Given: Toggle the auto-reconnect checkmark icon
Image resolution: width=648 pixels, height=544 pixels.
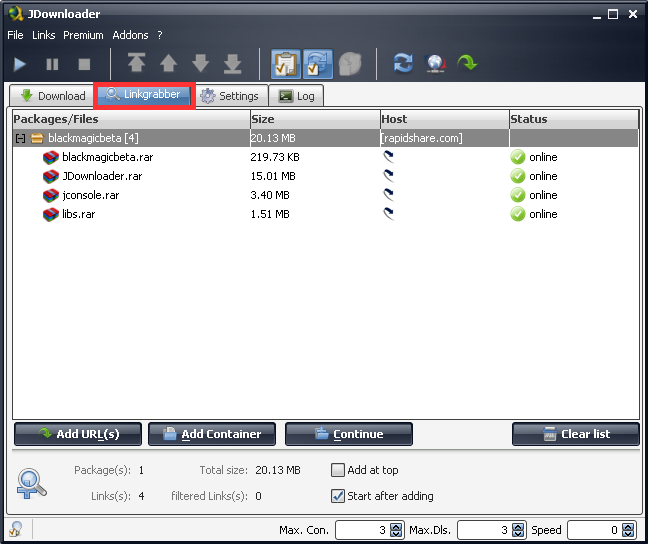Looking at the screenshot, I should [317, 64].
